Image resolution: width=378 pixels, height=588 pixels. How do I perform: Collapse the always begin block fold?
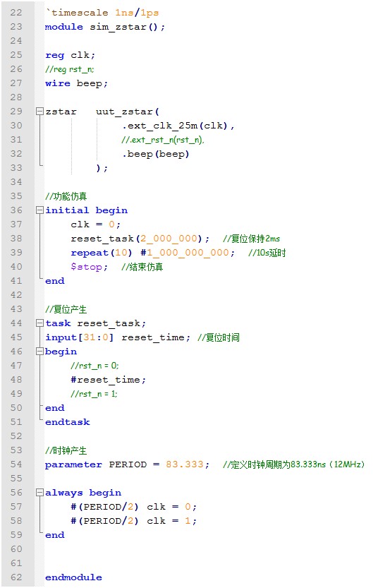[39, 493]
